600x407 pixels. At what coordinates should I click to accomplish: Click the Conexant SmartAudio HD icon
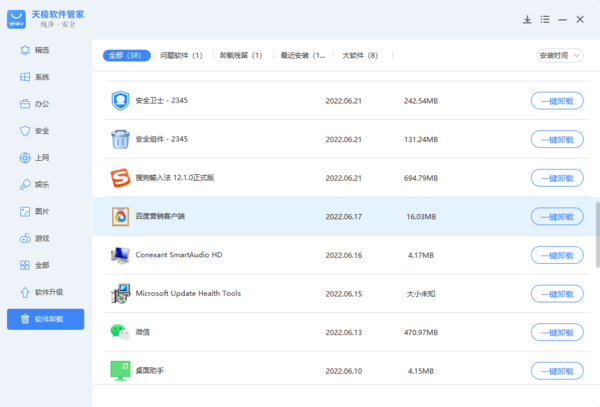(x=119, y=255)
